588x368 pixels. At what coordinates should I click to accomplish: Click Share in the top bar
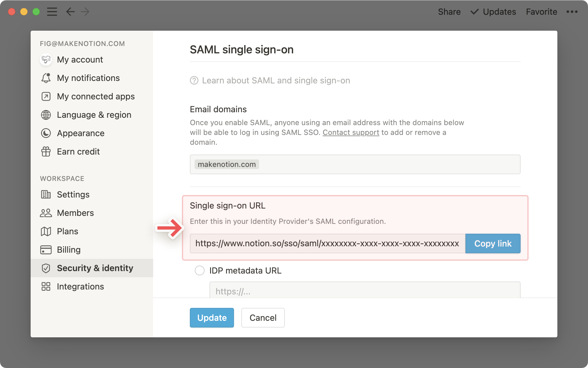pyautogui.click(x=449, y=12)
